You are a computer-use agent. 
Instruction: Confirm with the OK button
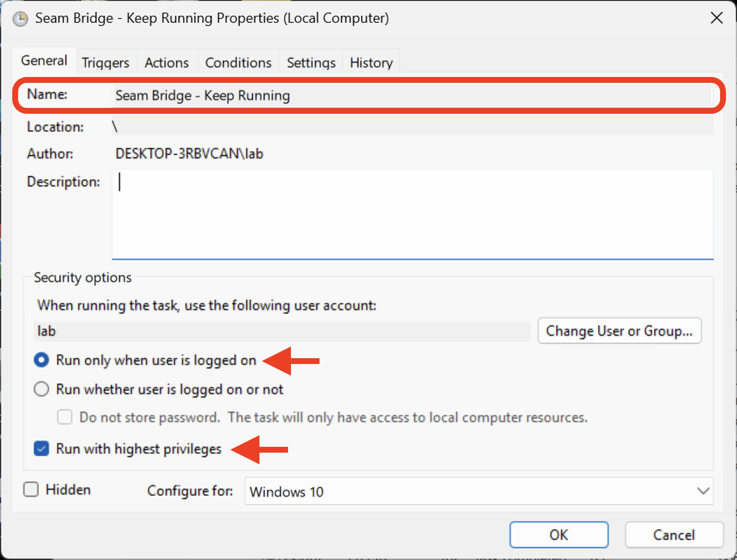point(559,535)
